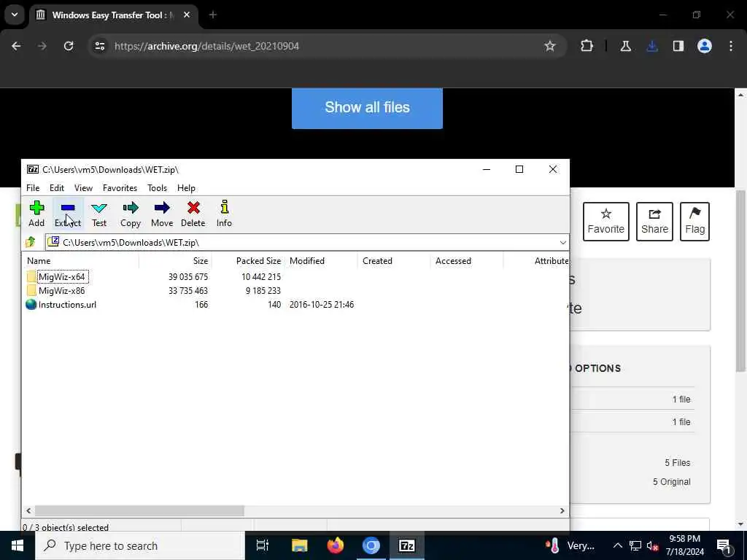Image resolution: width=747 pixels, height=560 pixels.
Task: Click the 7-Zip horizontal scrollbar thumb
Action: pos(139,510)
